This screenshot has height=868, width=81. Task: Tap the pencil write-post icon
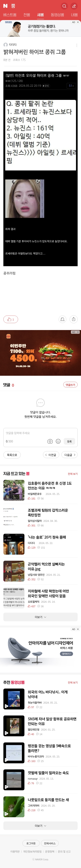point(74,6)
